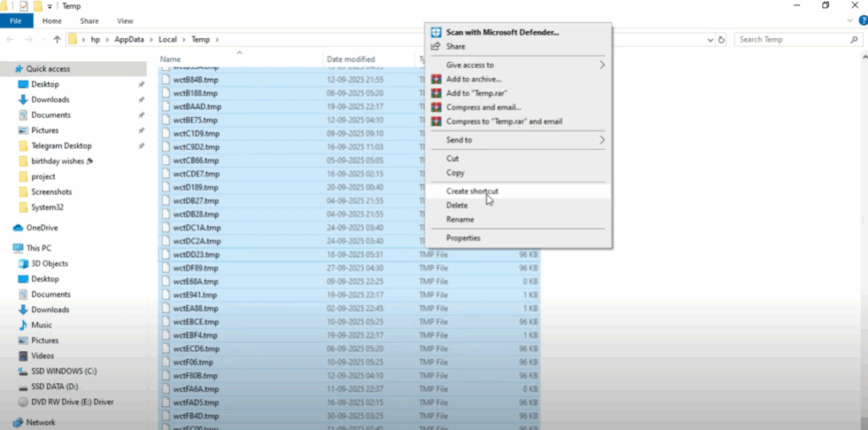Click WinRAR icon beside Add to archive
The image size is (868, 430).
(x=437, y=79)
